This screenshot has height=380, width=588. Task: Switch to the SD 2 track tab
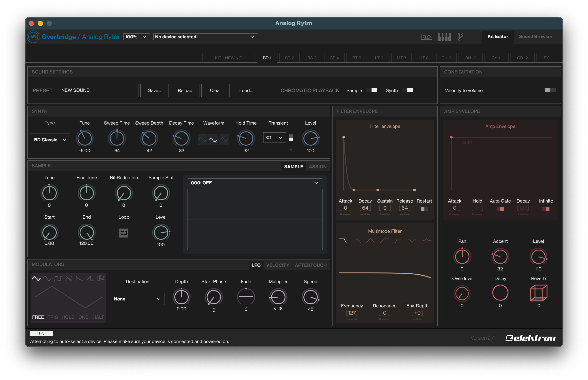tap(289, 58)
